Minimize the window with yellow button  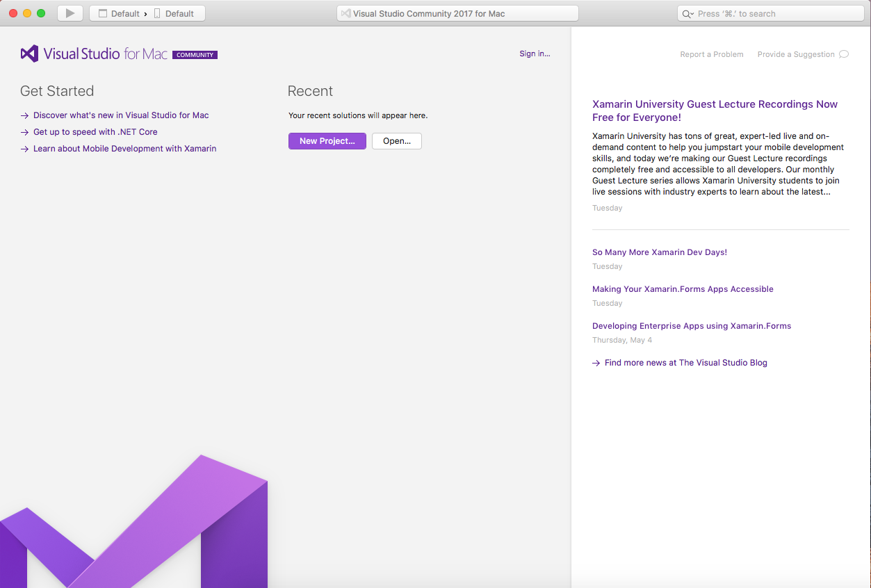click(x=27, y=13)
